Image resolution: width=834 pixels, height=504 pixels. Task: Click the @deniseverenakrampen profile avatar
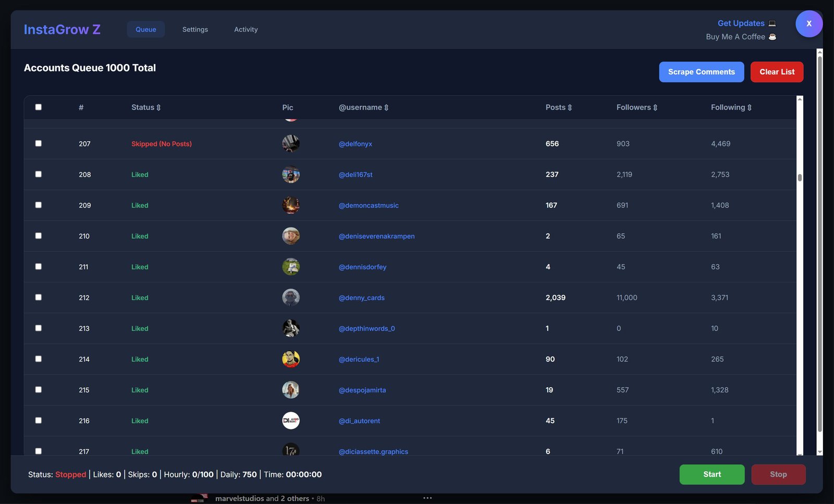tap(290, 236)
